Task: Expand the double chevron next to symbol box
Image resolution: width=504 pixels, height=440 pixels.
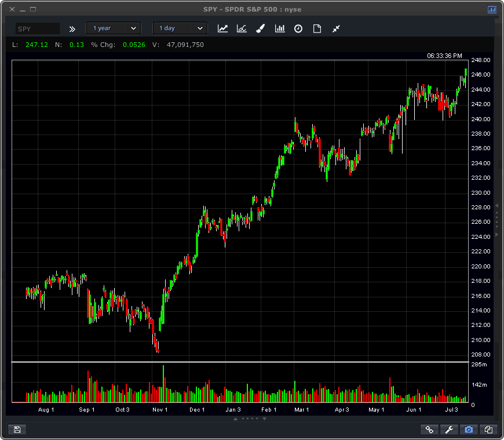Action: (72, 28)
